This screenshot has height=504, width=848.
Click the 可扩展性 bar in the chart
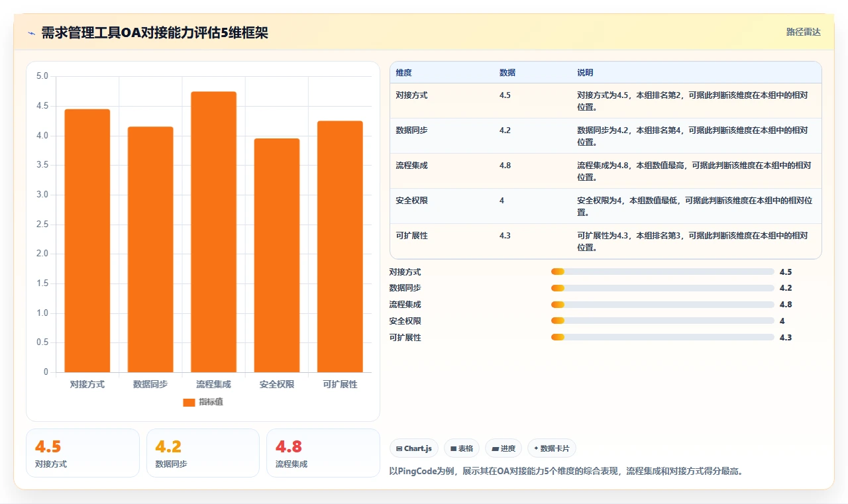pos(340,246)
